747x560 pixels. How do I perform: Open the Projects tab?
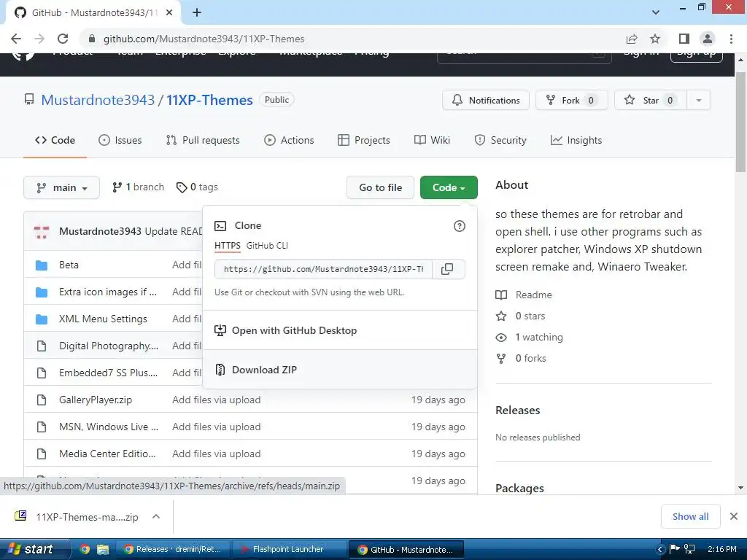point(364,140)
